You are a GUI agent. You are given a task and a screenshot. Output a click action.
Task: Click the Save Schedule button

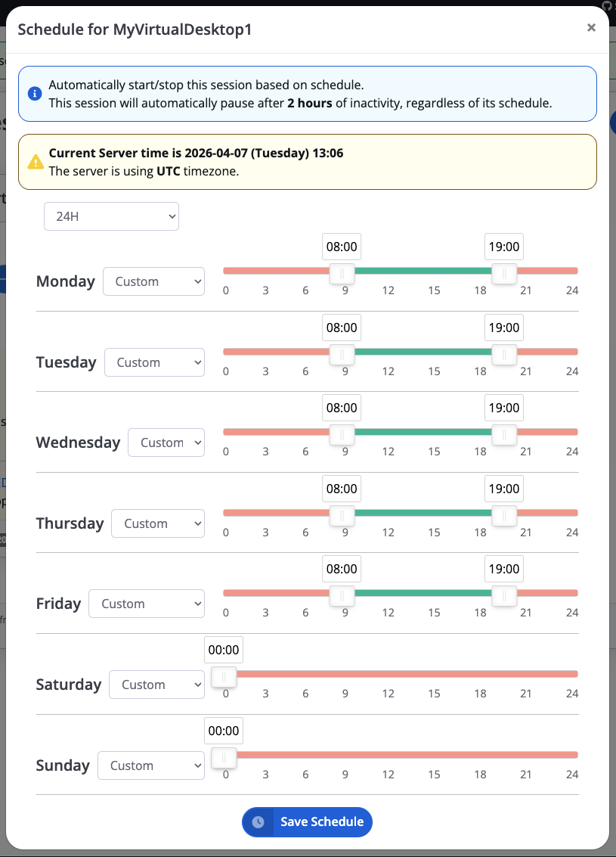click(307, 822)
